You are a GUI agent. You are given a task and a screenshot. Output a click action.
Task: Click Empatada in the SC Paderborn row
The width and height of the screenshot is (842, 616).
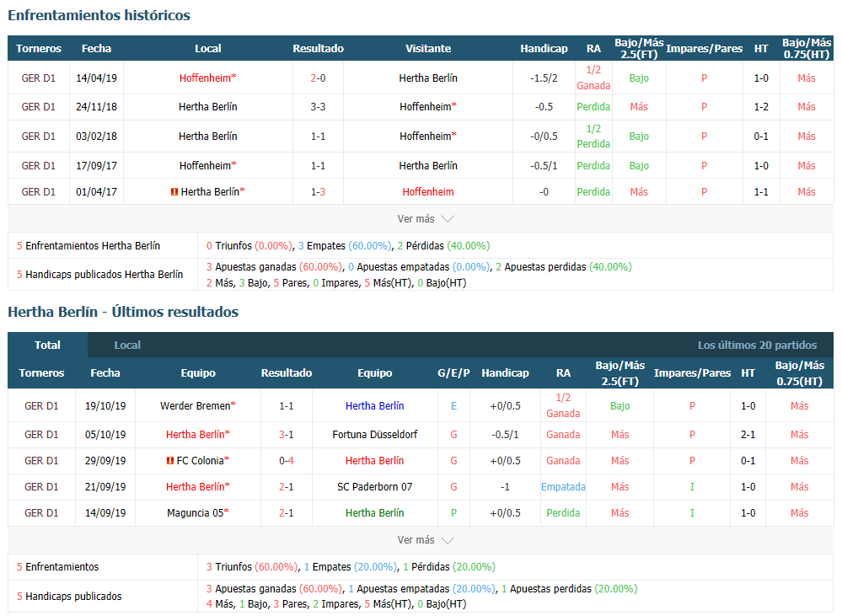(x=563, y=487)
